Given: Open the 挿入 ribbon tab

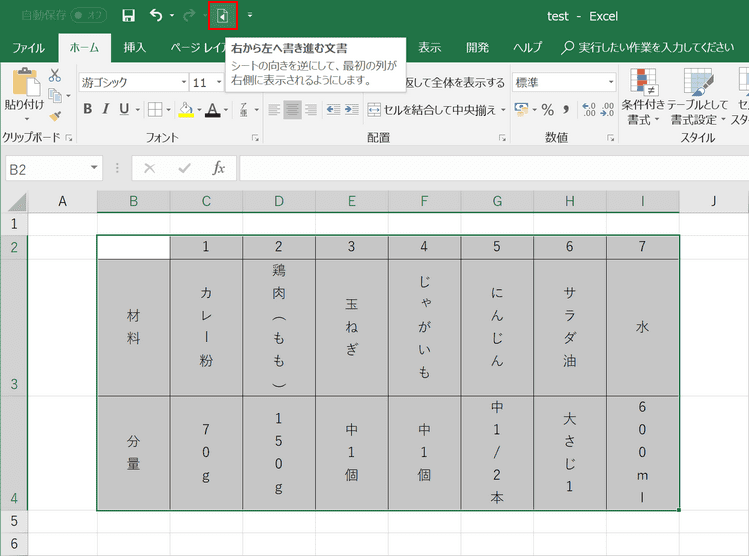Looking at the screenshot, I should pos(134,48).
